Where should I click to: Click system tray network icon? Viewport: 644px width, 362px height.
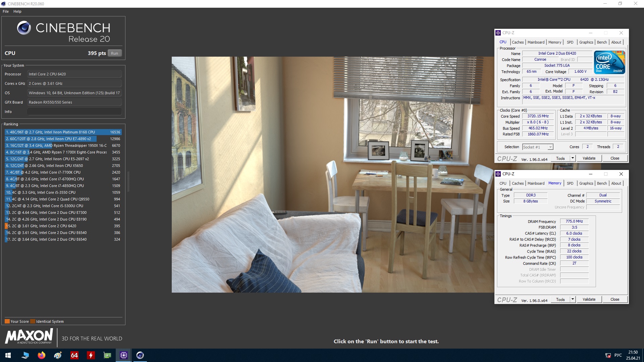[608, 355]
